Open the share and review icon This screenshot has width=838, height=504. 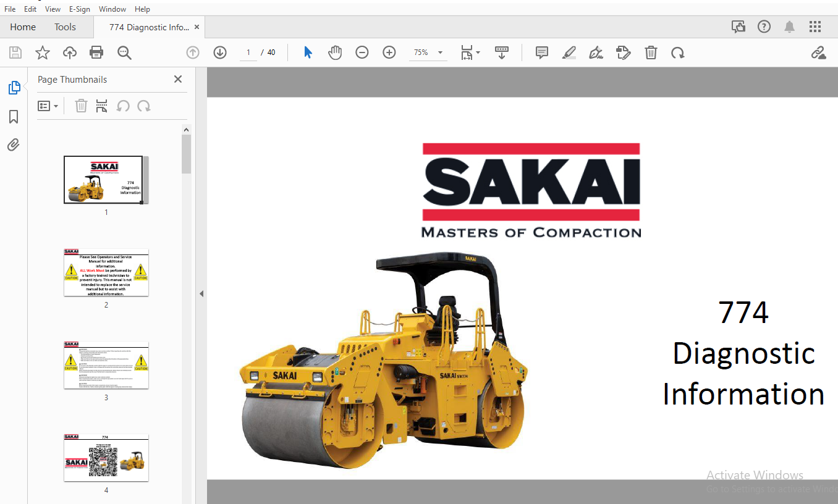pos(738,27)
